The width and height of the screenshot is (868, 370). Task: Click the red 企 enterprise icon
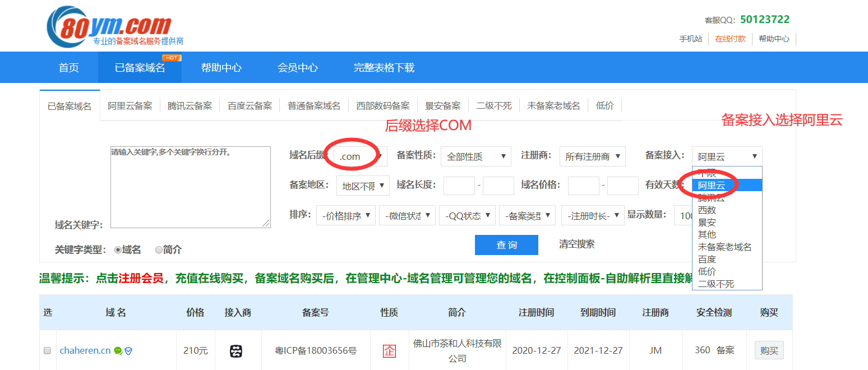click(389, 351)
